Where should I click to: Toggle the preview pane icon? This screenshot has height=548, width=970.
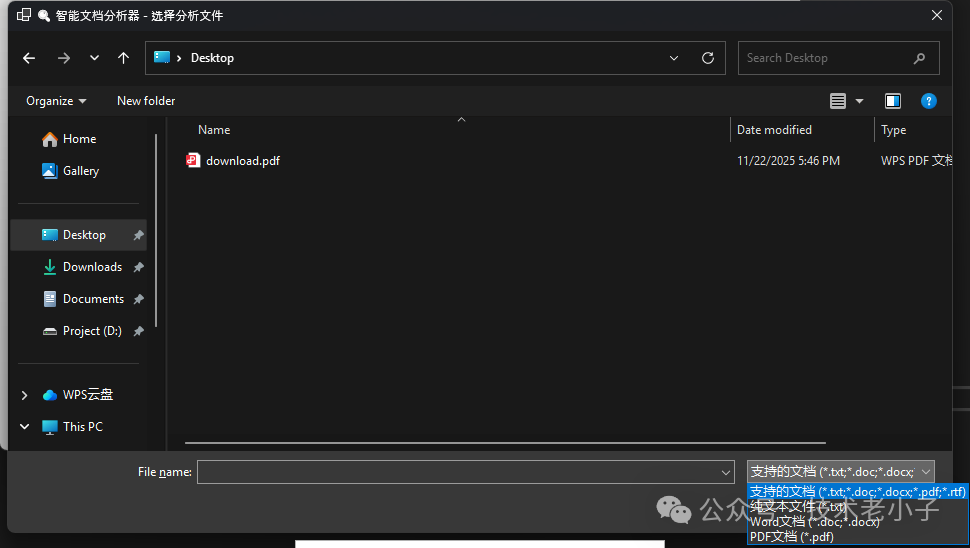tap(893, 101)
